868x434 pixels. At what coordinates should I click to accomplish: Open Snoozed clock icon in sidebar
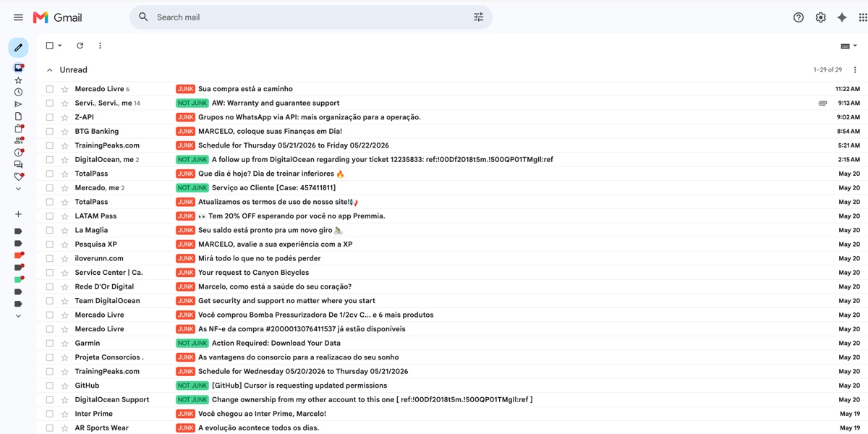(x=18, y=93)
